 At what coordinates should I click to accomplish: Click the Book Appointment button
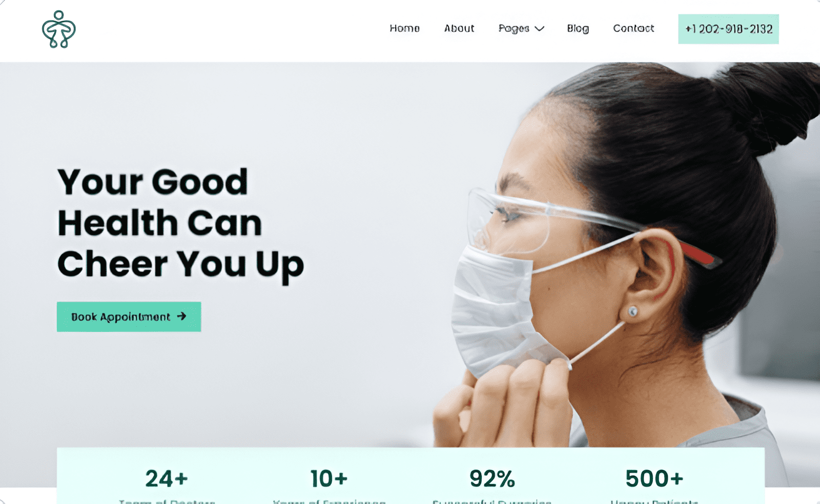click(x=129, y=317)
